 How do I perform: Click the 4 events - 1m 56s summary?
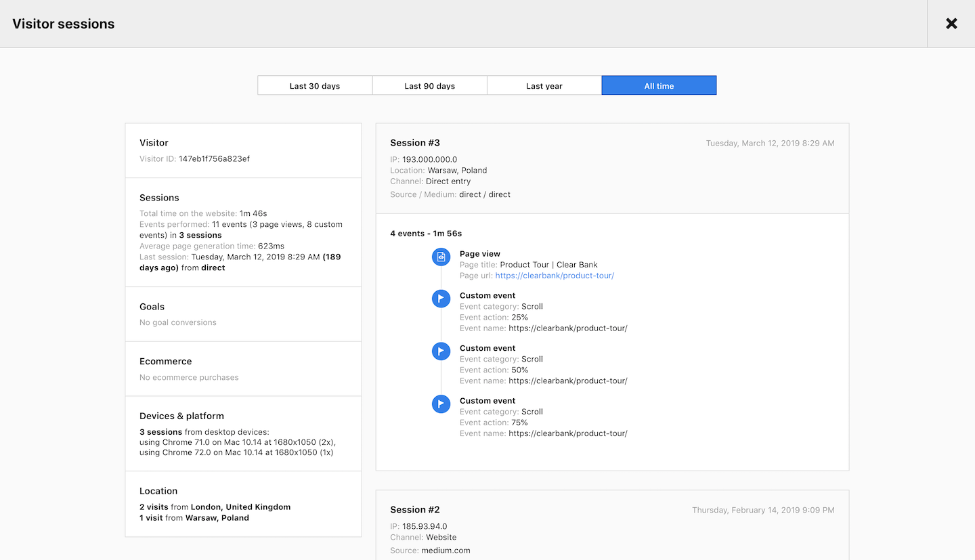[426, 234]
